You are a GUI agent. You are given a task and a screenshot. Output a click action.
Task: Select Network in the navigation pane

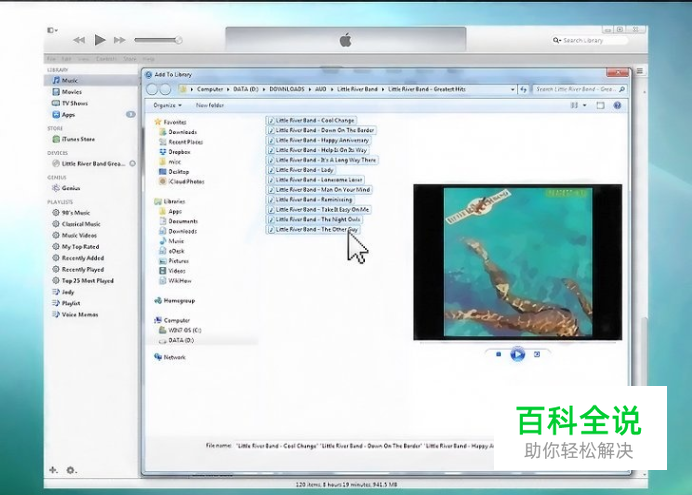[170, 357]
